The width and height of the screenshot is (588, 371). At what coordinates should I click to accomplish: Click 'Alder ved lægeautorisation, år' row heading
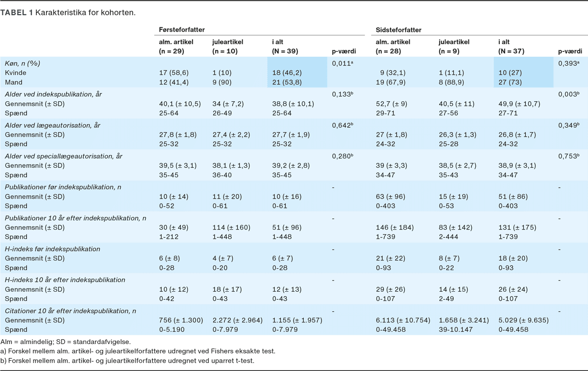point(52,125)
